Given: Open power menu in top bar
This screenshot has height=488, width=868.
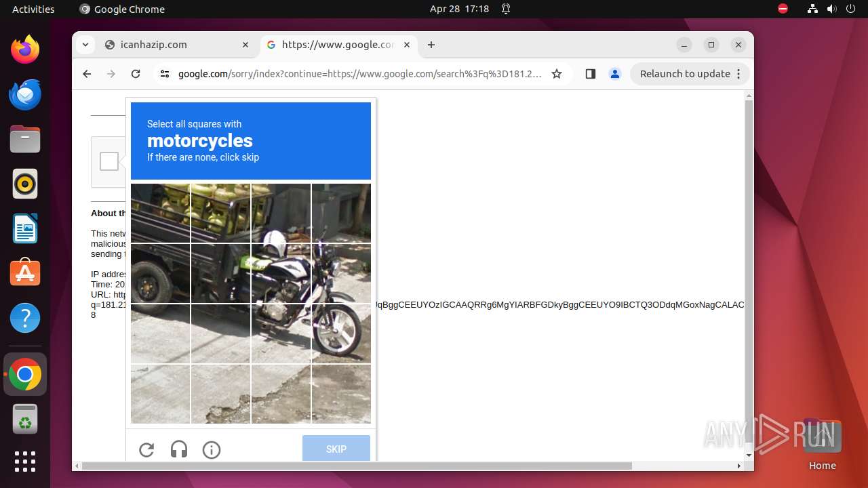Looking at the screenshot, I should [x=850, y=9].
